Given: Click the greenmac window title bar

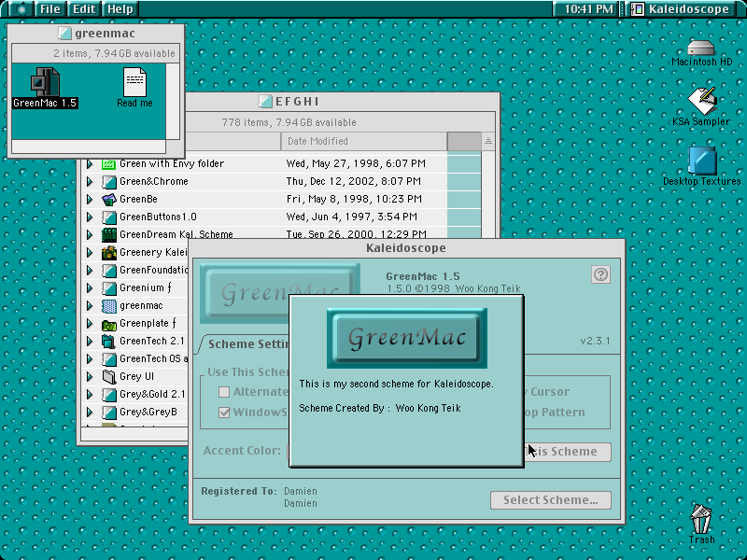Looking at the screenshot, I should [x=96, y=34].
